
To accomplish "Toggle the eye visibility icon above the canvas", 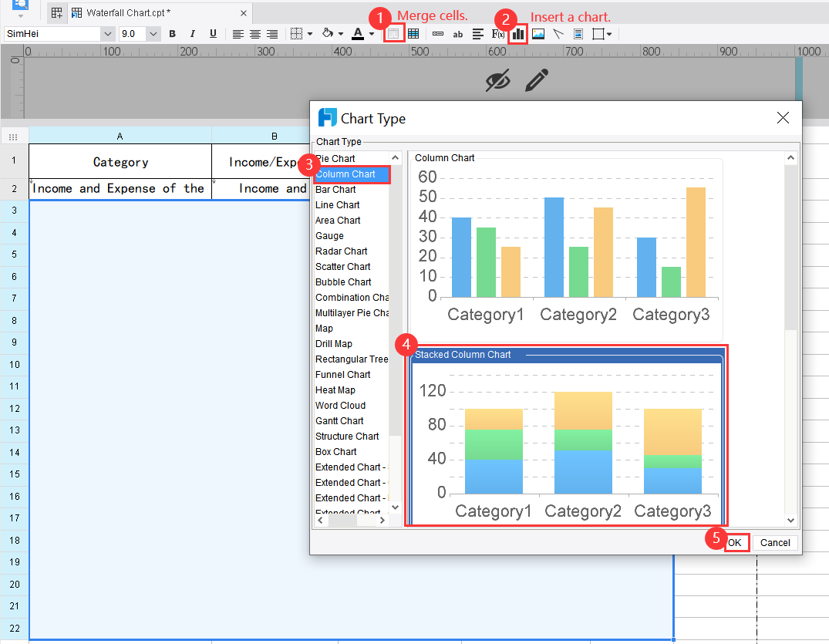I will tap(497, 79).
